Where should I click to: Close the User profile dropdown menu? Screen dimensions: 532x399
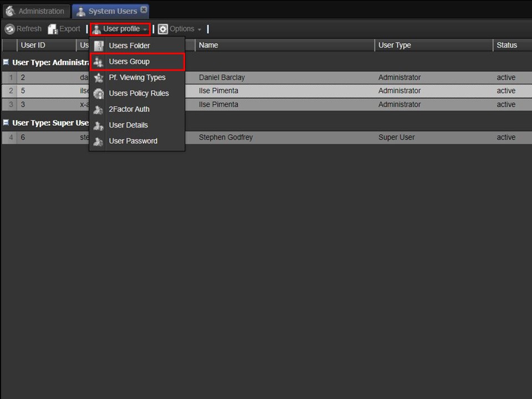120,29
